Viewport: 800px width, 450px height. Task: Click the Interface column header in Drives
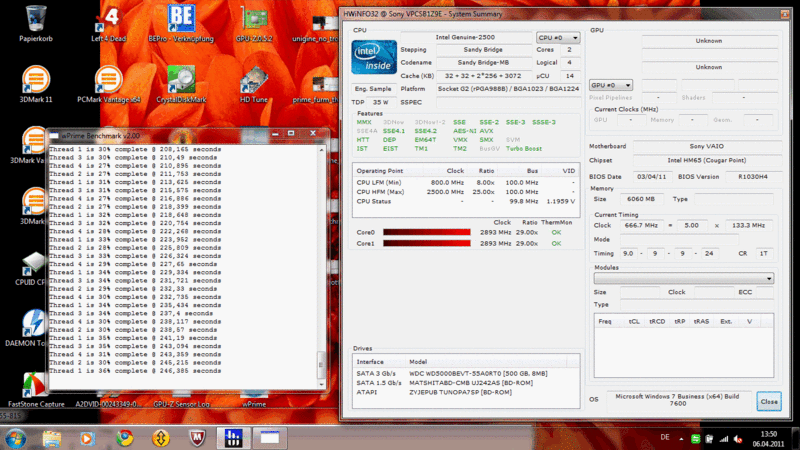(x=379, y=362)
